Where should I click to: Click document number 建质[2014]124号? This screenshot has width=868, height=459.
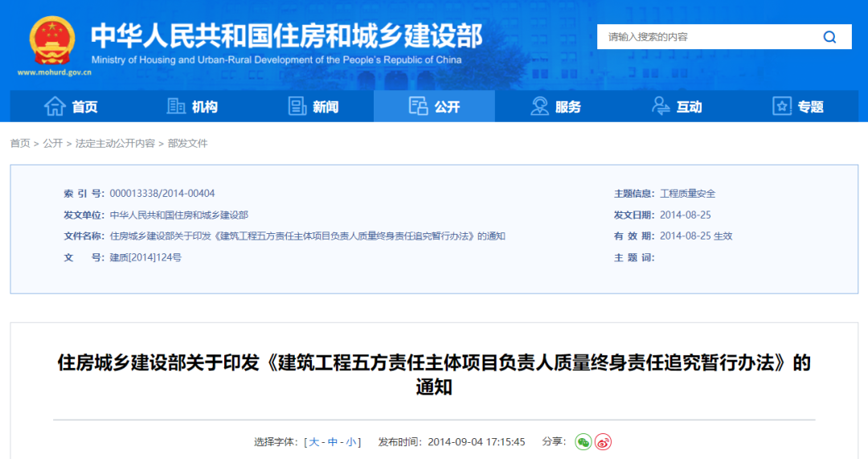[x=145, y=257]
